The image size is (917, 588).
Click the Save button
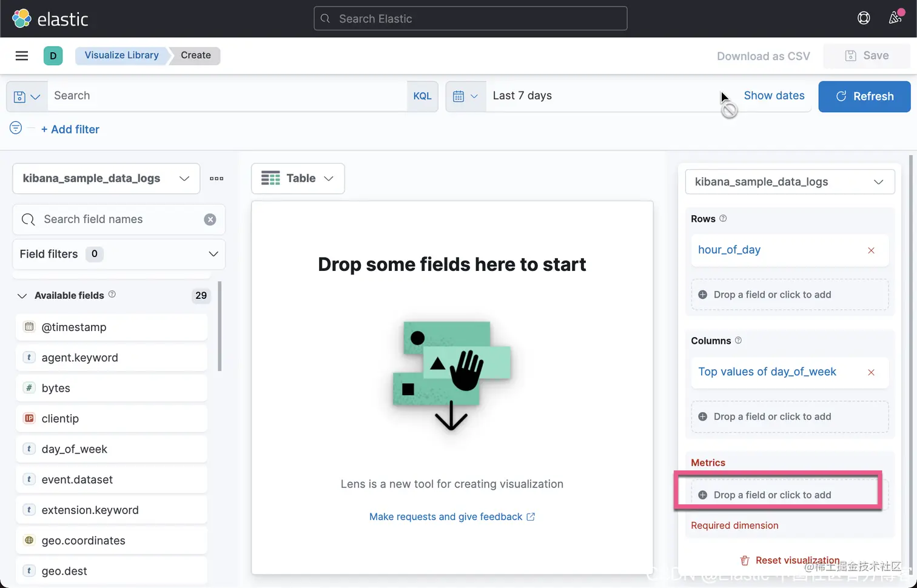click(867, 56)
